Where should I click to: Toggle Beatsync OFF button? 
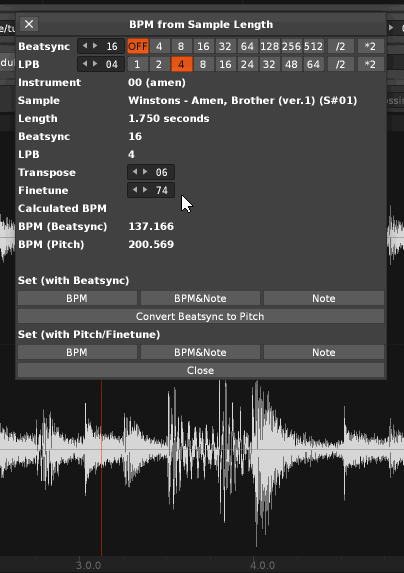tap(138, 46)
